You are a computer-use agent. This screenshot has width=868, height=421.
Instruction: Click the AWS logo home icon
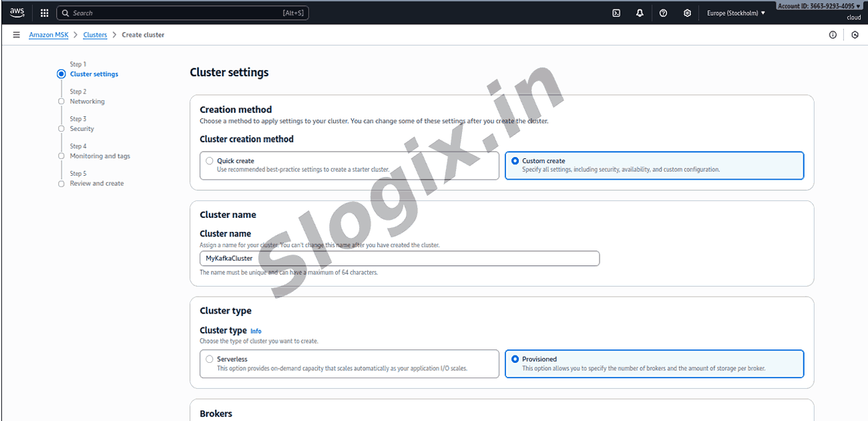tap(17, 13)
